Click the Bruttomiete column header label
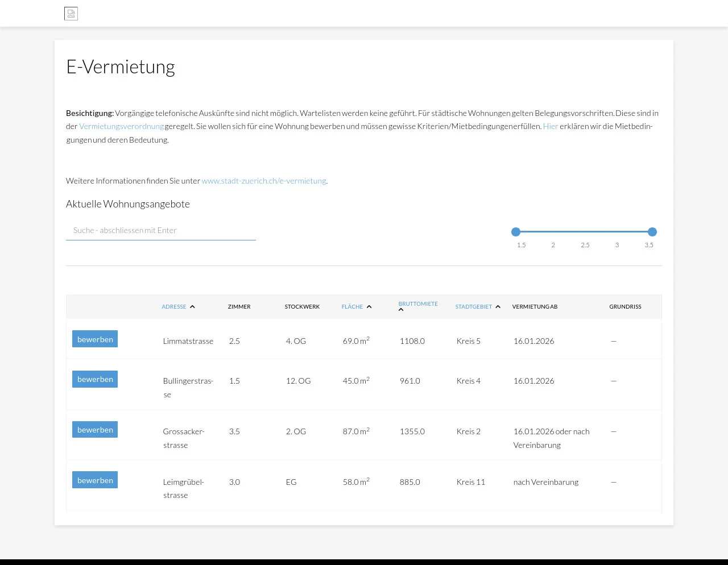The height and width of the screenshot is (565, 728). 418,304
